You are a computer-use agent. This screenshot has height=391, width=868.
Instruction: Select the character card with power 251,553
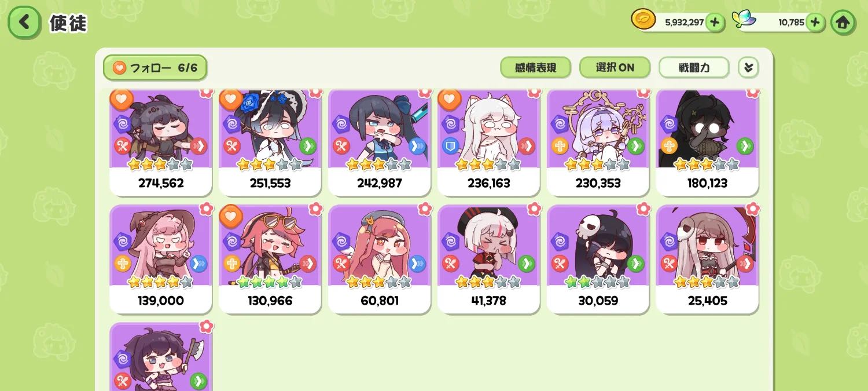click(270, 142)
